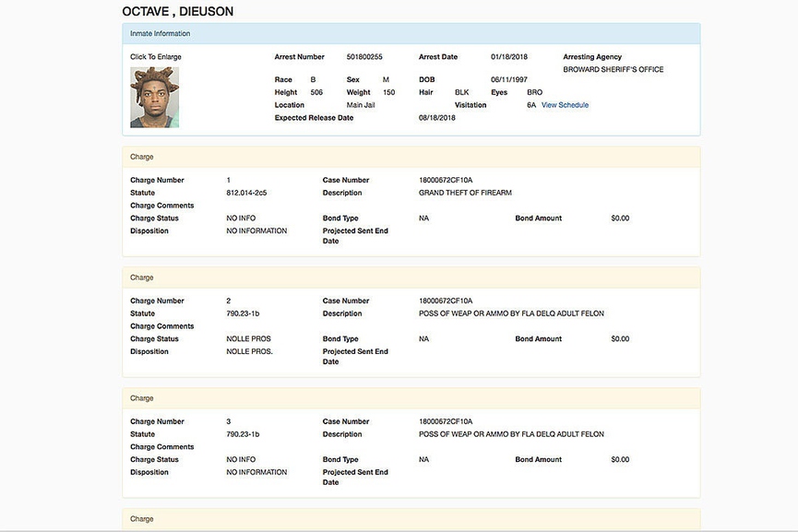
Task: Click the NOLLE PROS. disposition value
Action: click(x=249, y=351)
